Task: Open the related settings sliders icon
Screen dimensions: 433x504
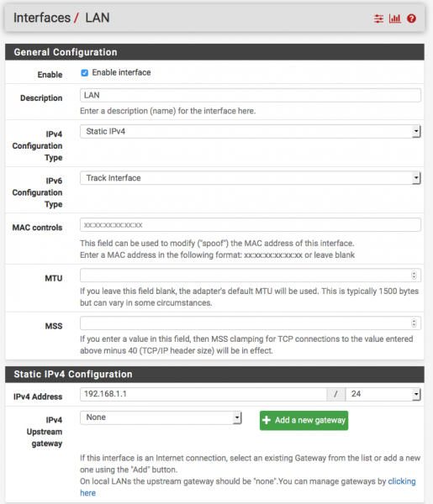Action: [378, 18]
